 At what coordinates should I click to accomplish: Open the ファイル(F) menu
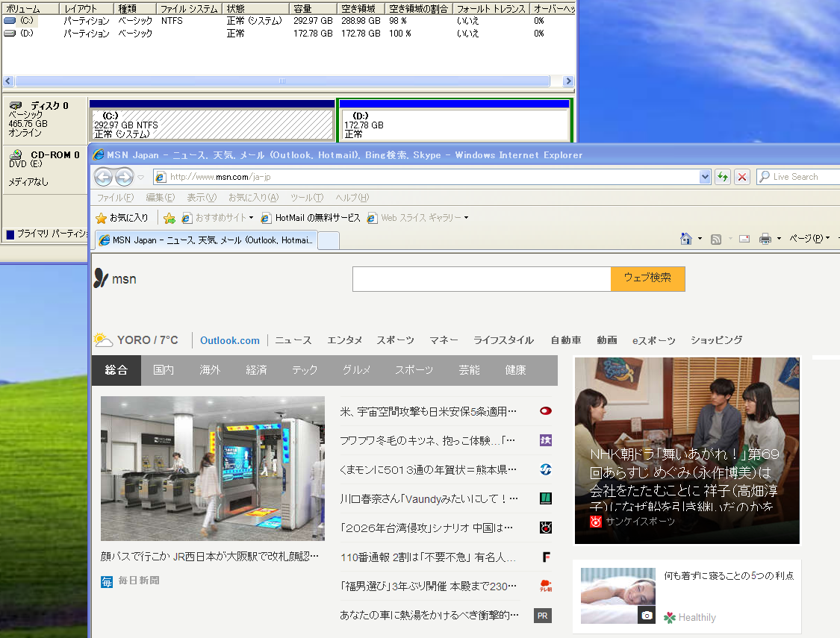(x=115, y=198)
